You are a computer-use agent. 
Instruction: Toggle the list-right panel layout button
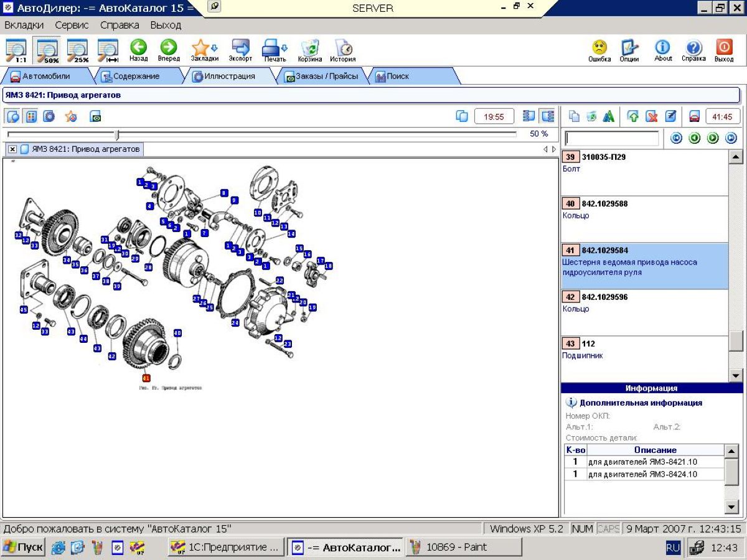(x=547, y=116)
